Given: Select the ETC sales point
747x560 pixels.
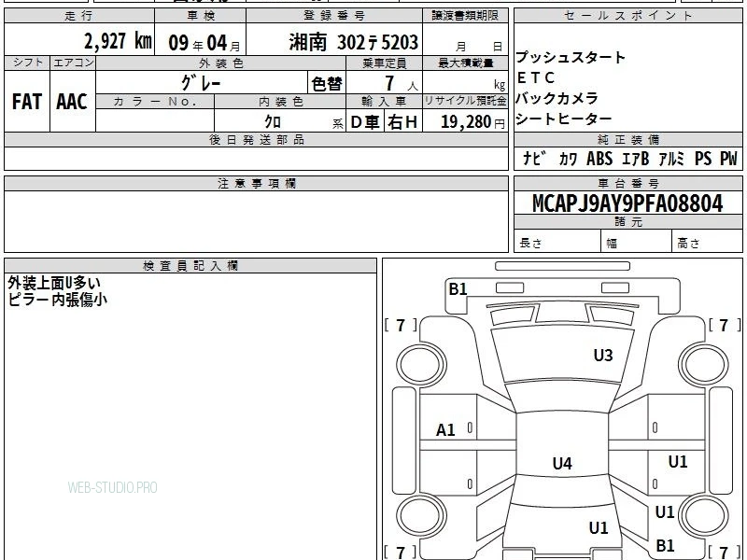Looking at the screenshot, I should (536, 77).
